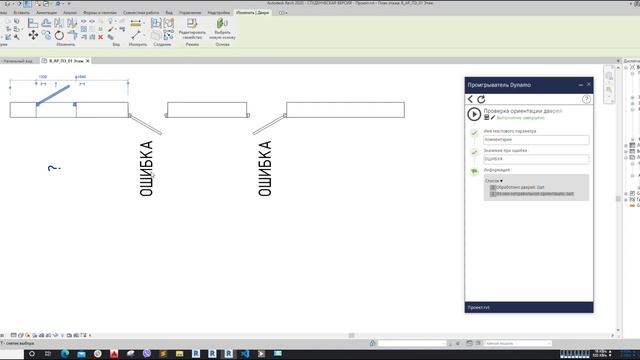This screenshot has width=640, height=360.
Task: Close the floor plan view tab
Action: (x=87, y=61)
